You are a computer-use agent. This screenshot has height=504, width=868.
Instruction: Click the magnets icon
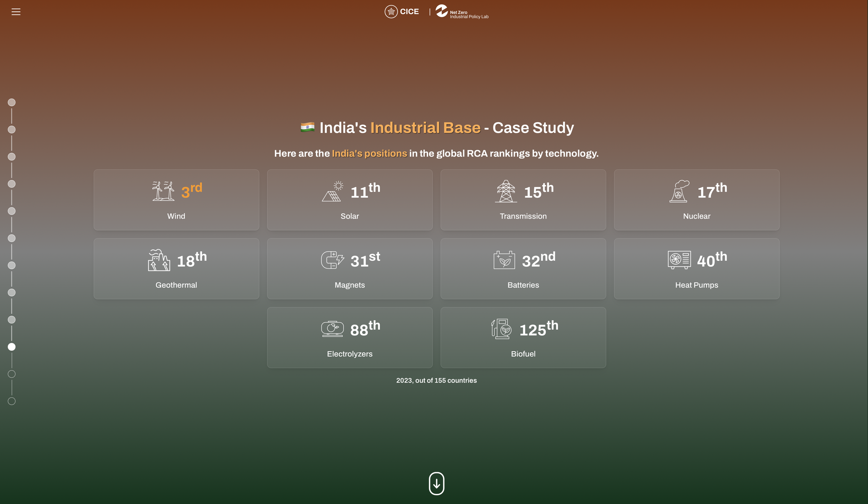(333, 260)
